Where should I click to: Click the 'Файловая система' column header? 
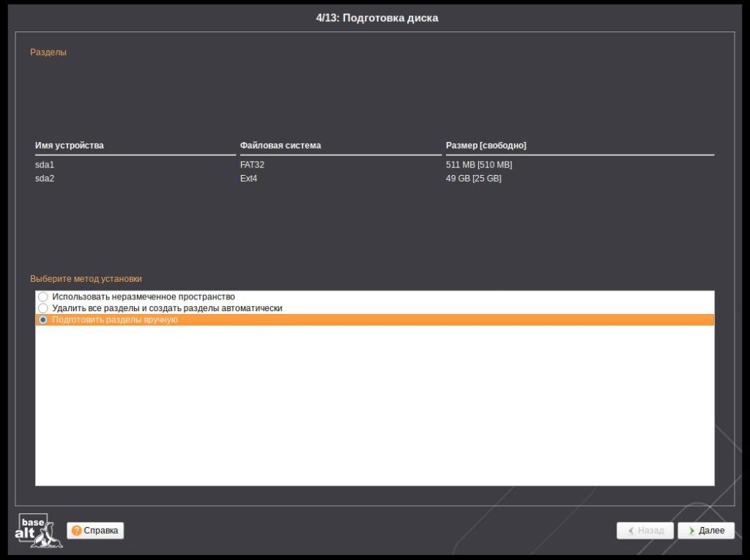[x=281, y=146]
